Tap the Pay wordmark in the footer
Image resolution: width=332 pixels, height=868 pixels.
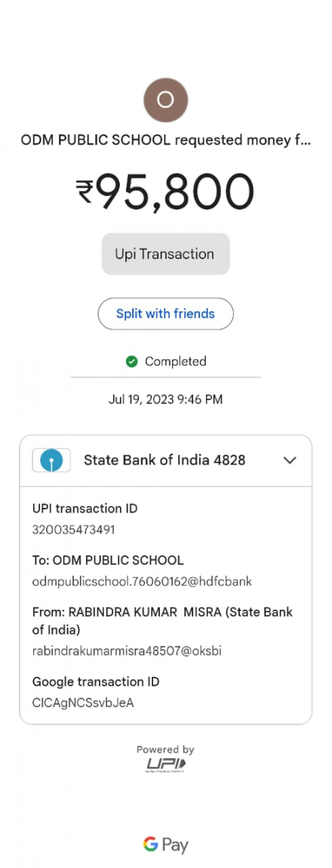(175, 845)
